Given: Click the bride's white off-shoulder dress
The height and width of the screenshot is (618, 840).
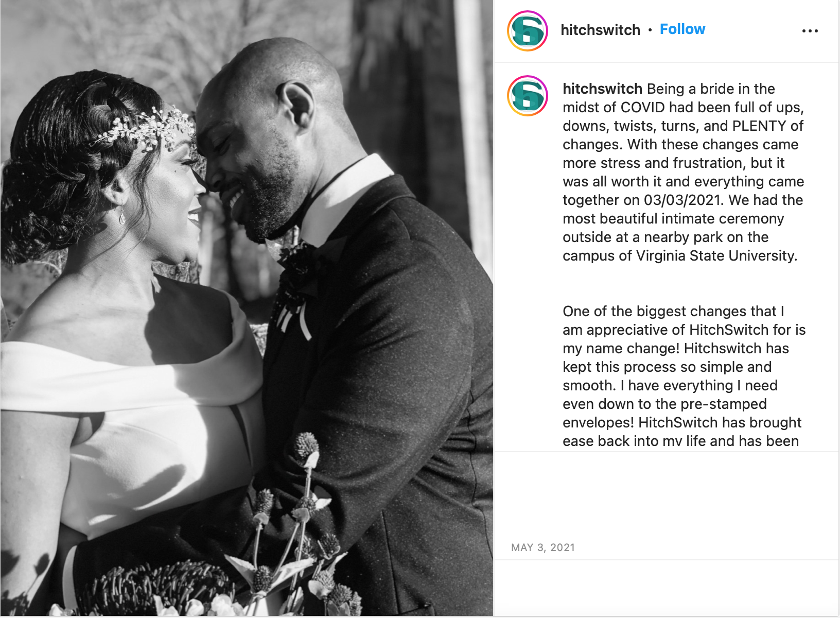Looking at the screenshot, I should tap(129, 412).
